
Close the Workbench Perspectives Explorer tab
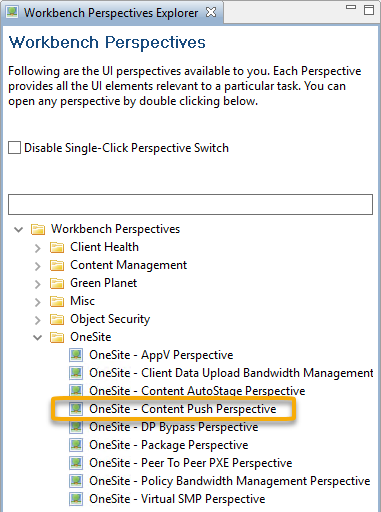[211, 12]
